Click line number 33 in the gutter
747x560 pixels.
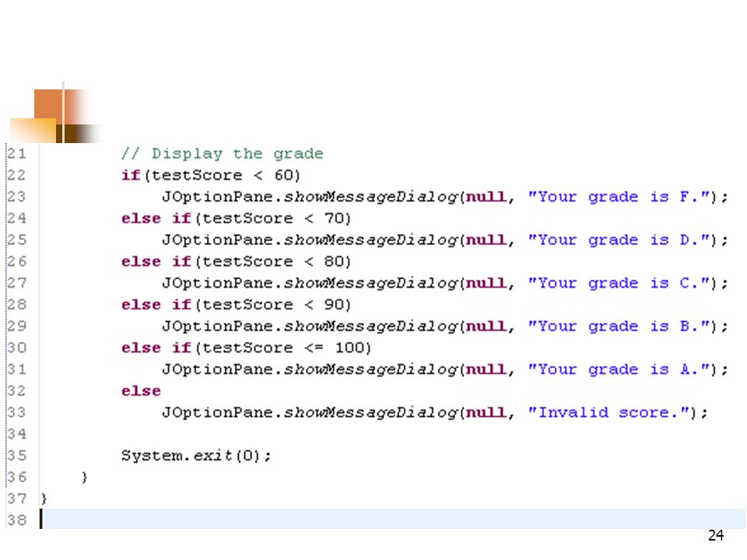point(16,412)
